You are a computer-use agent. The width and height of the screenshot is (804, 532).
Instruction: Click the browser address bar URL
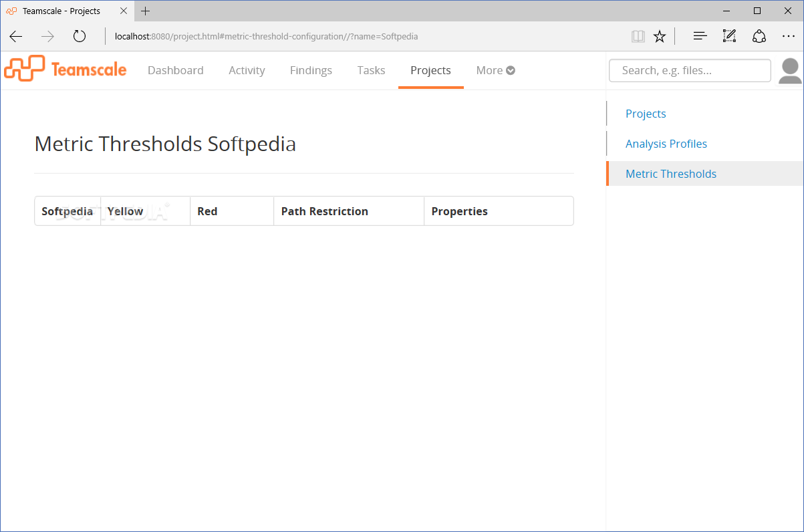coord(266,36)
